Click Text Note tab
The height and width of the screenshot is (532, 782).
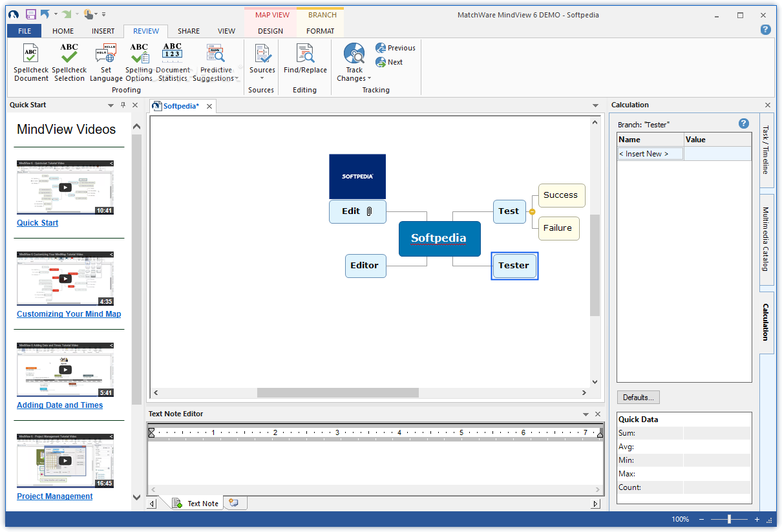click(196, 504)
